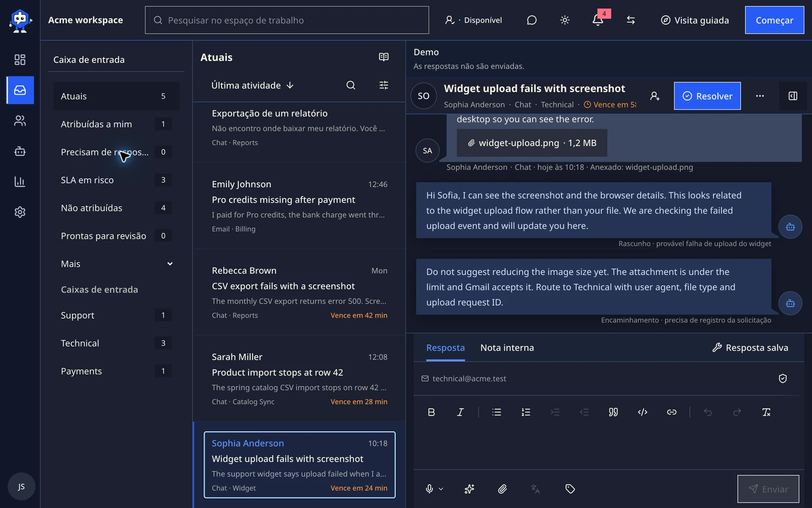Open Última atividade sort dropdown

click(x=252, y=85)
